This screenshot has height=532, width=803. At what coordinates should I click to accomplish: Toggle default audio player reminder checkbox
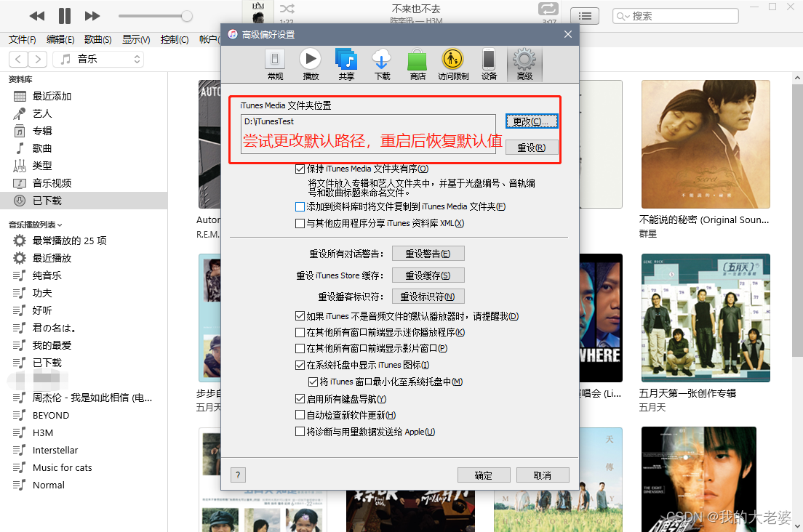[x=300, y=316]
